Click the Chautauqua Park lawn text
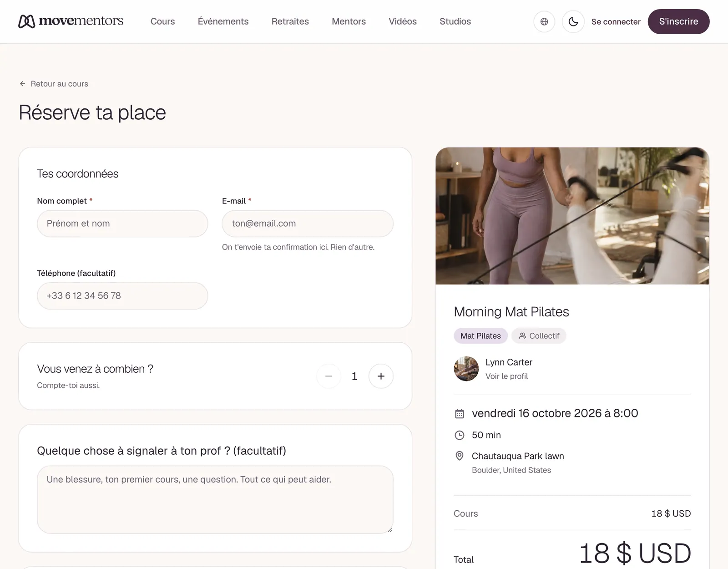 pyautogui.click(x=518, y=456)
